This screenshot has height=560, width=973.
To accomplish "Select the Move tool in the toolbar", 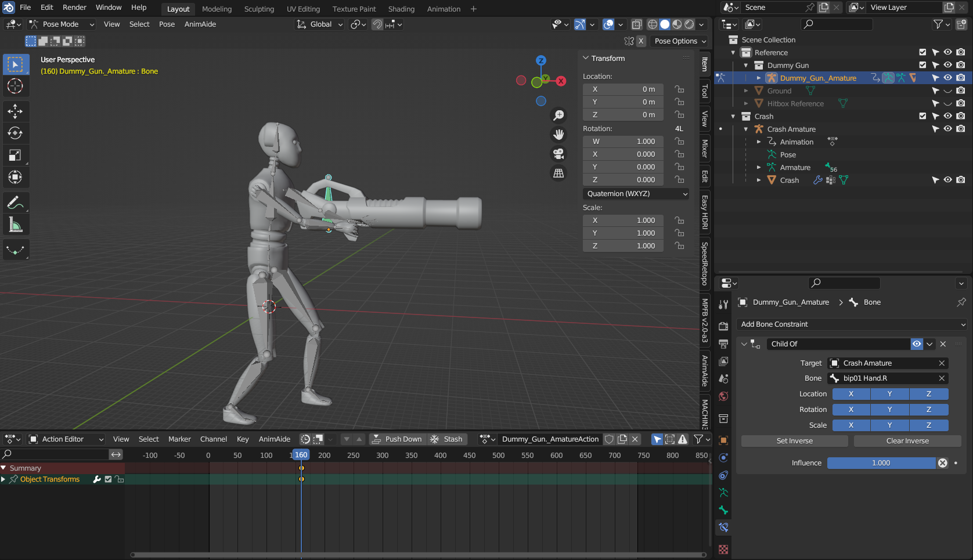I will [15, 111].
